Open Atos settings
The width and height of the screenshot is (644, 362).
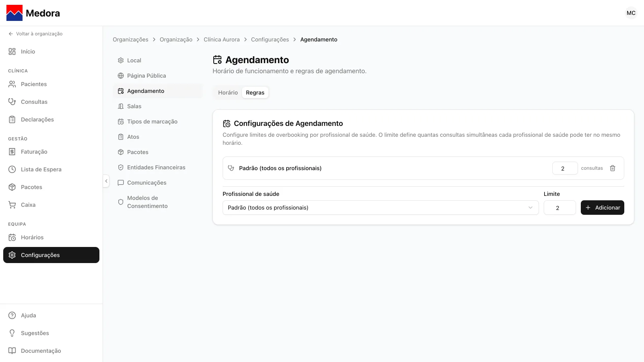click(x=158, y=137)
